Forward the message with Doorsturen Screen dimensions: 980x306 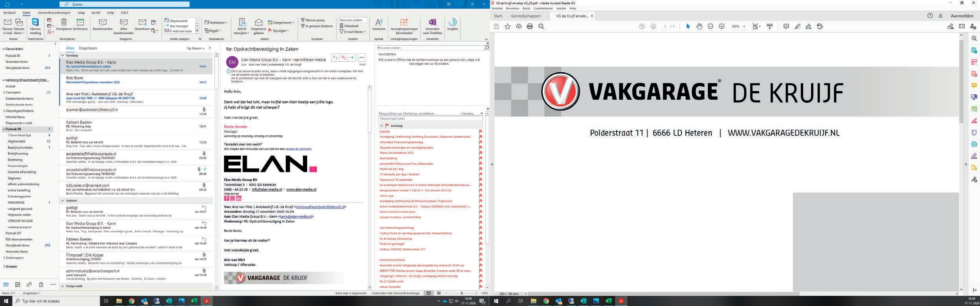142,25
